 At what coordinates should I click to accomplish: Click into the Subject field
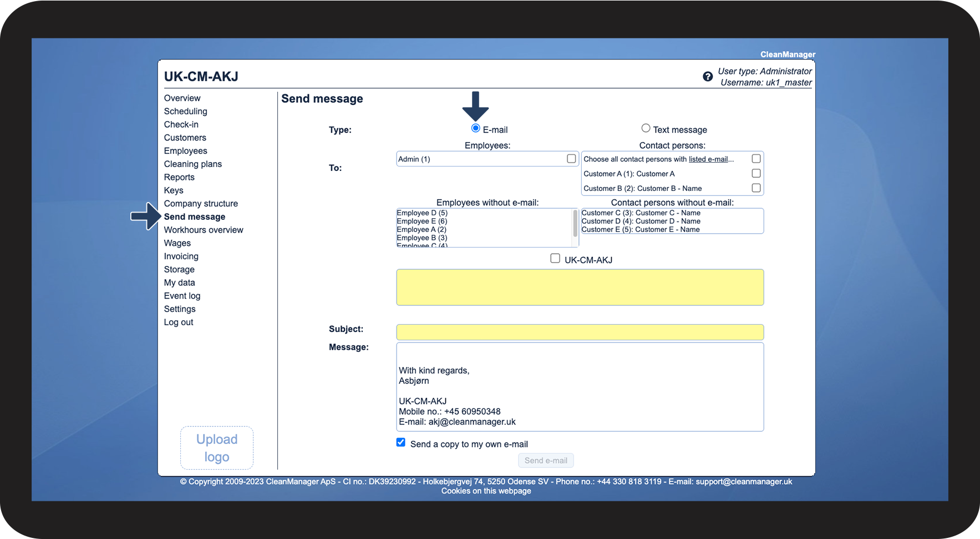[x=580, y=333]
